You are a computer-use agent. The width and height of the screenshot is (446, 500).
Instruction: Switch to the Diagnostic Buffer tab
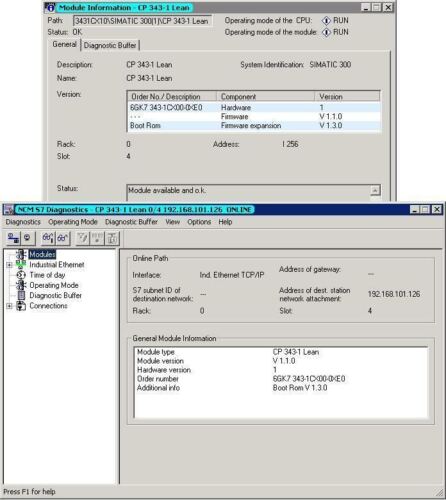[x=110, y=45]
